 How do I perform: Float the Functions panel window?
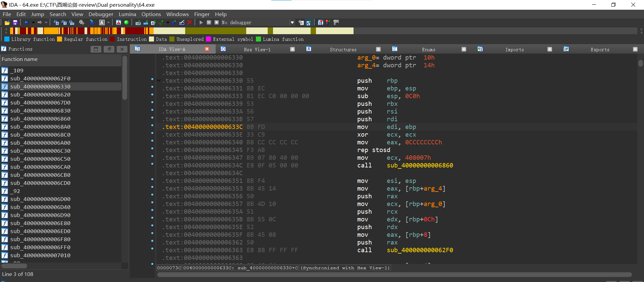109,49
